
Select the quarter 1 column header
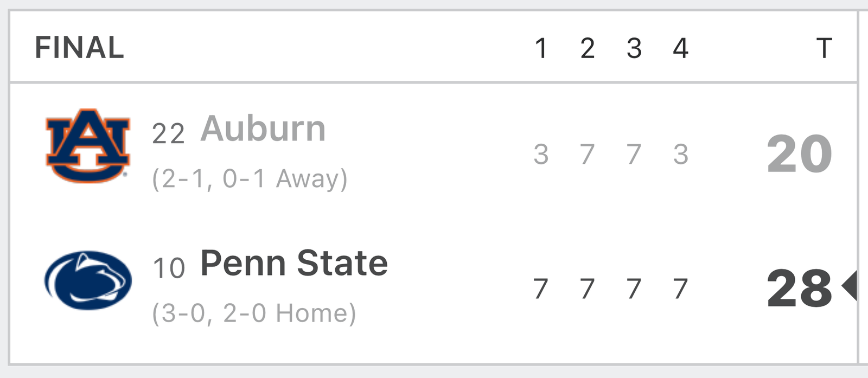pos(541,48)
